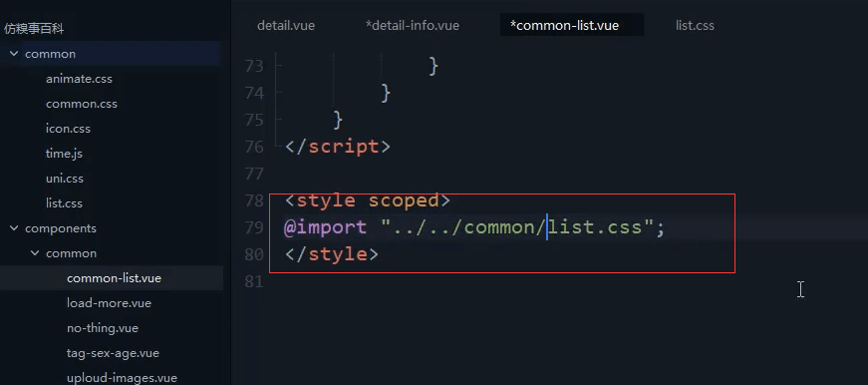The image size is (868, 385).
Task: Collapse the nested common subfolder chevron
Action: coord(35,253)
